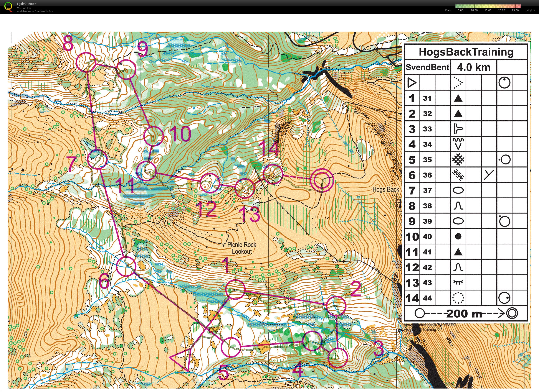The image size is (539, 392).
Task: Open the matstroeng.se/quickroute/en link
Action: point(35,11)
